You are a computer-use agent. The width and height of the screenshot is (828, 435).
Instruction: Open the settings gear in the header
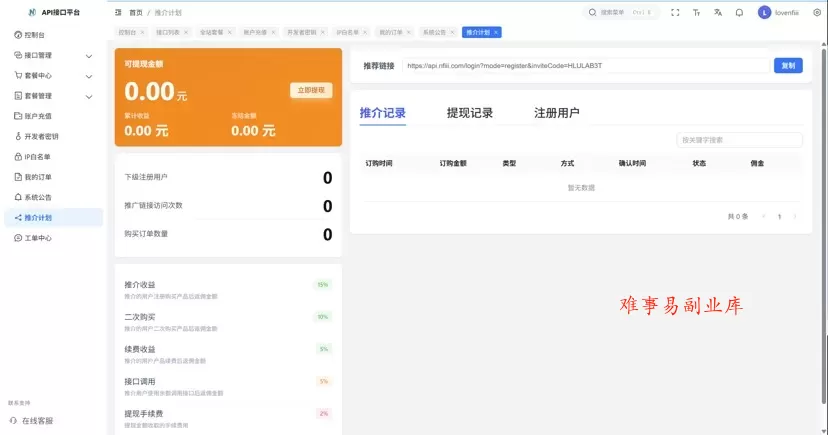[816, 12]
